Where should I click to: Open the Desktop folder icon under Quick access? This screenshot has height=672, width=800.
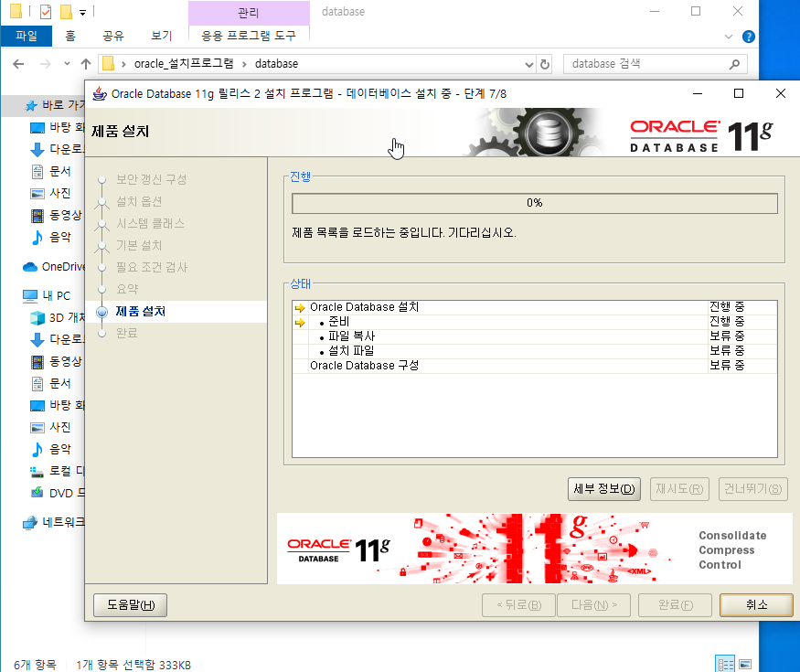[x=37, y=128]
